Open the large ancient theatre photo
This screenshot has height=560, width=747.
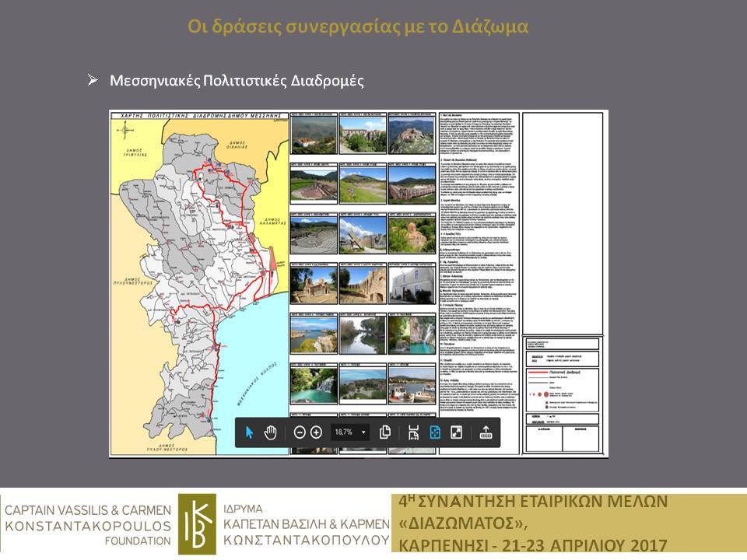coord(314,236)
